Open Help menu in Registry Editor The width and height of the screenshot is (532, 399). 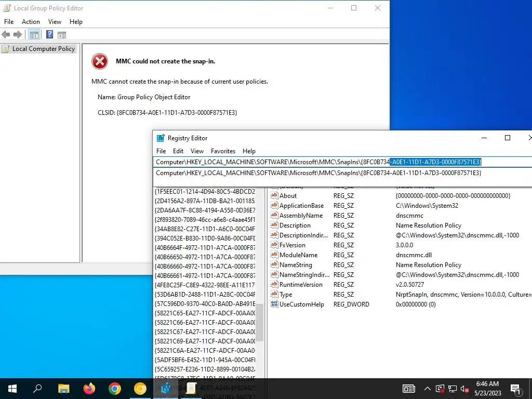[x=249, y=151]
